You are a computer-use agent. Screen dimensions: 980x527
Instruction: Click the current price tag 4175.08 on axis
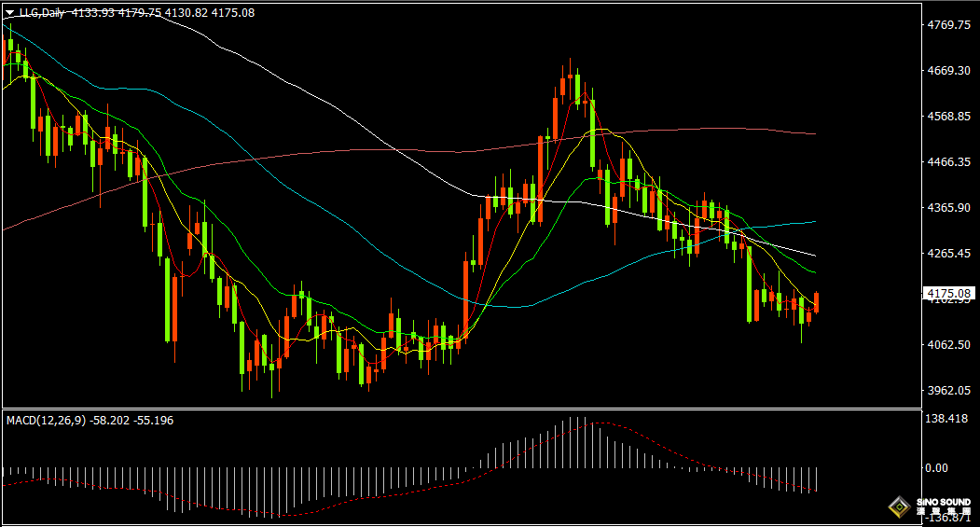[948, 294]
